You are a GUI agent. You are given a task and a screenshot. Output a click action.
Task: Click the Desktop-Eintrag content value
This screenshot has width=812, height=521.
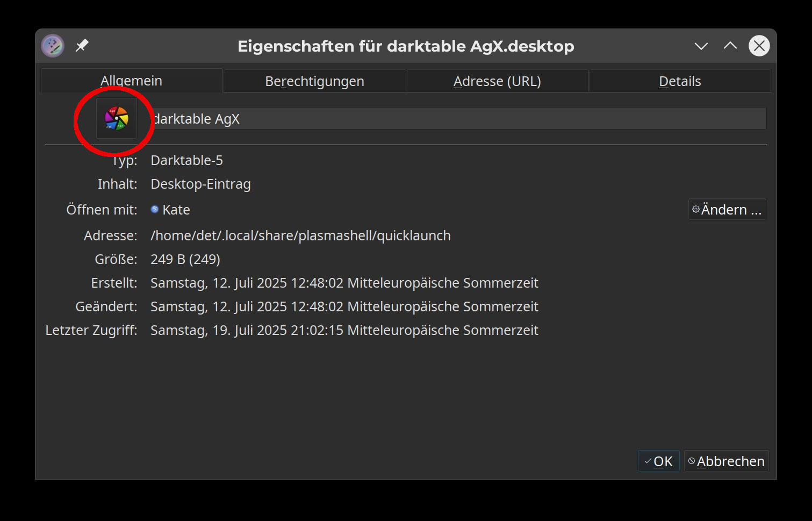(x=200, y=184)
